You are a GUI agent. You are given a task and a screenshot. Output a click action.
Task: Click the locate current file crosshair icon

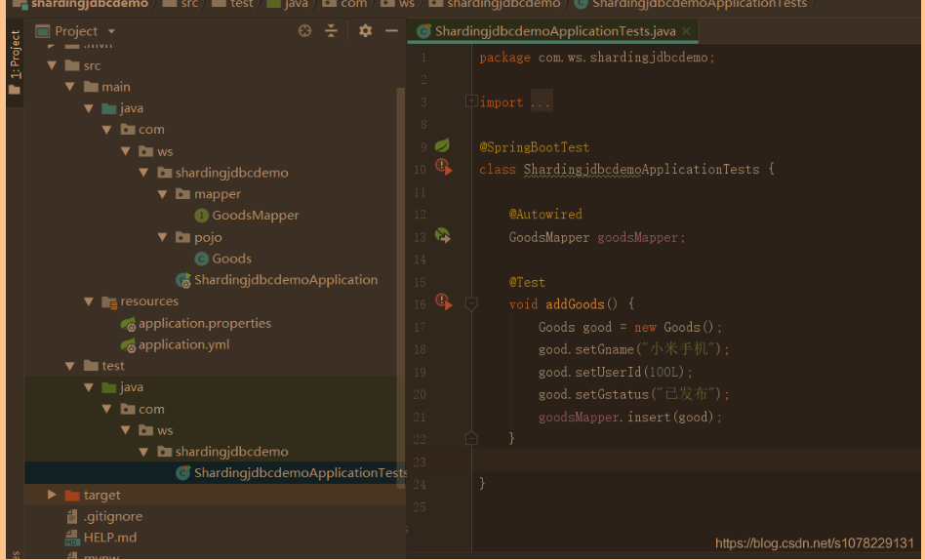304,30
